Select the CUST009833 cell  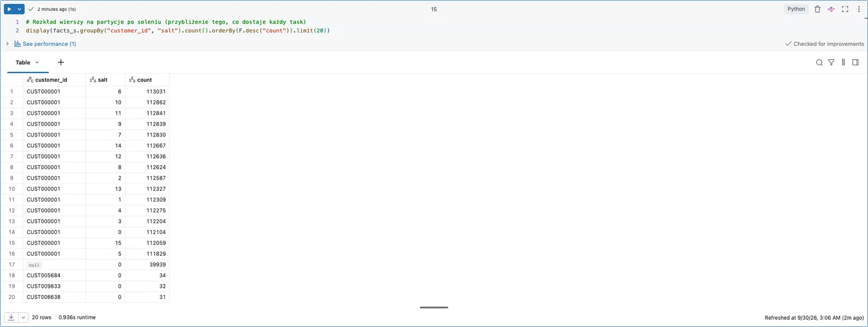(x=54, y=287)
